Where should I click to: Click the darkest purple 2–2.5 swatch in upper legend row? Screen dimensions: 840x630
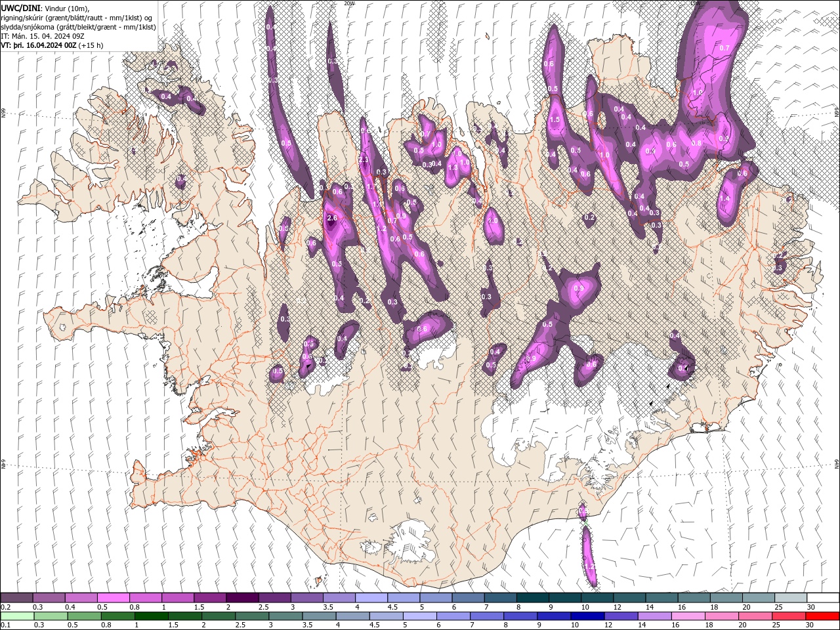(x=242, y=598)
